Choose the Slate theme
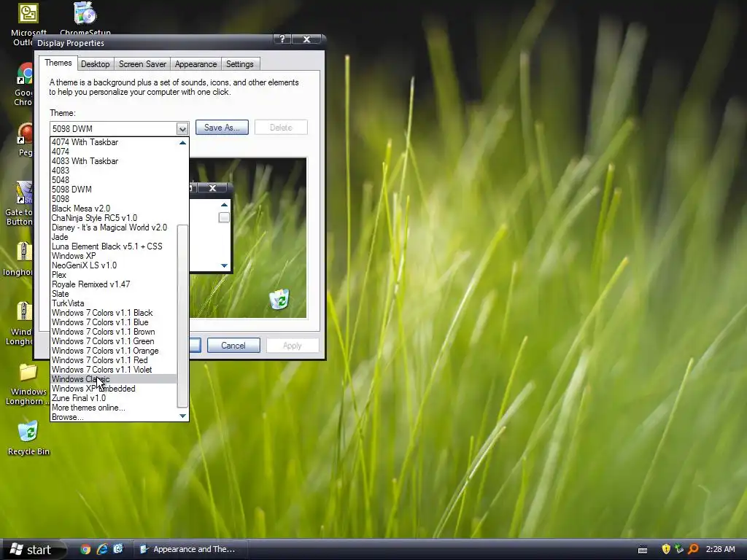Screen dimensions: 747x560 tap(113, 294)
